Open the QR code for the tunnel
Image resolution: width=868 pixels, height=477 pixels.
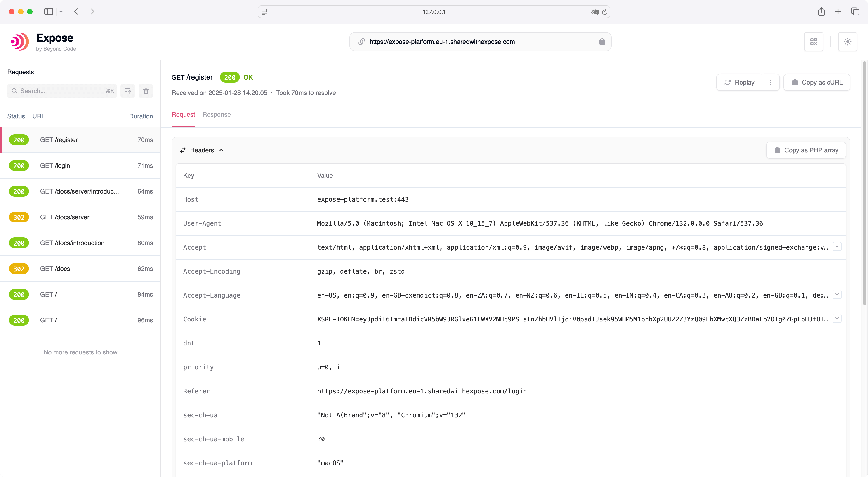814,41
